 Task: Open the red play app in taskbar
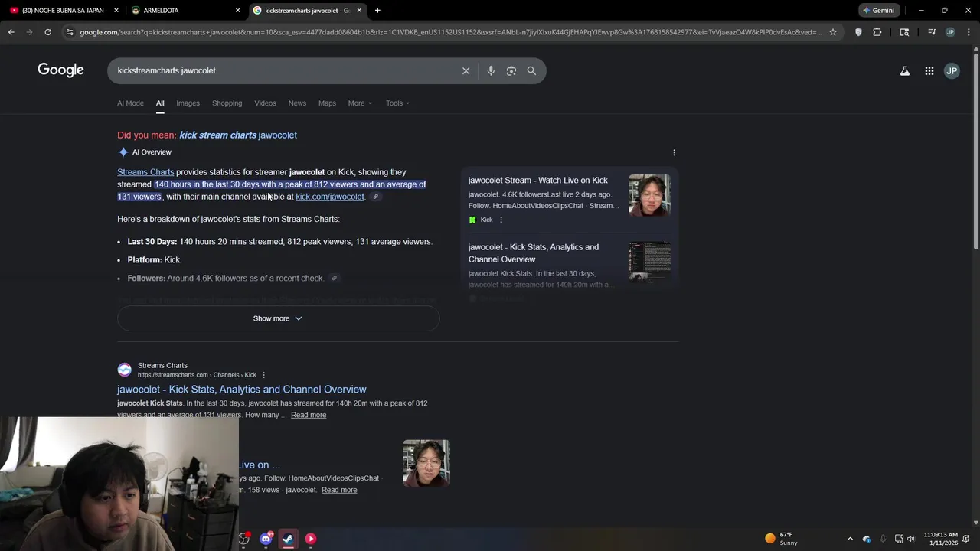coord(311,539)
